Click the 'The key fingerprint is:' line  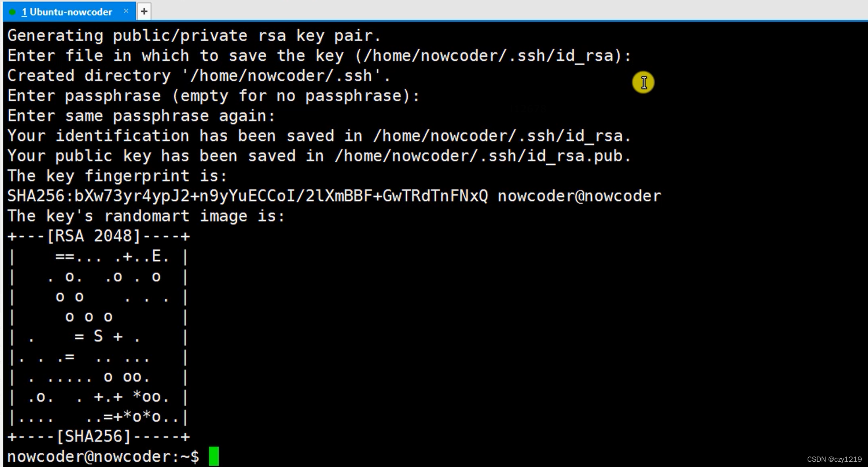click(117, 176)
